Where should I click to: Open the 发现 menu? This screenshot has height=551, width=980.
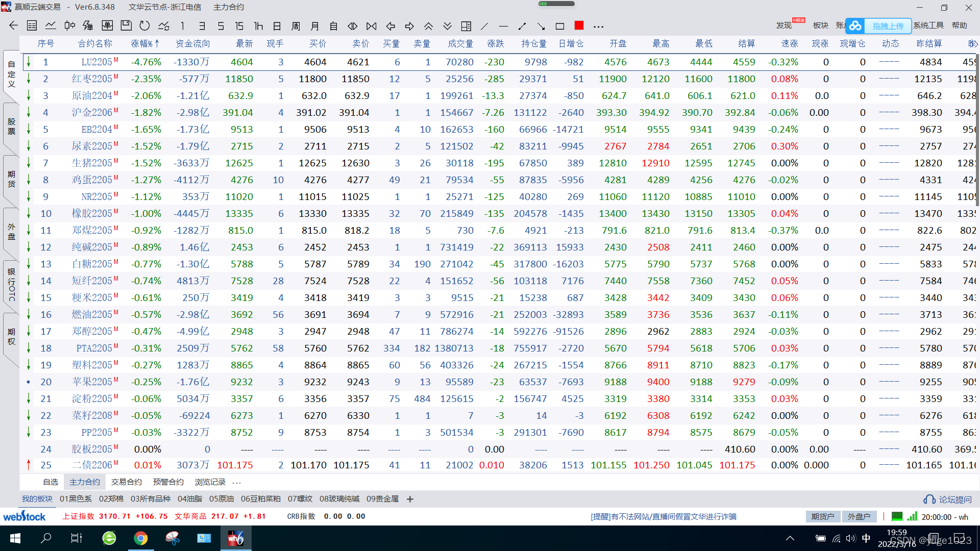(x=784, y=26)
